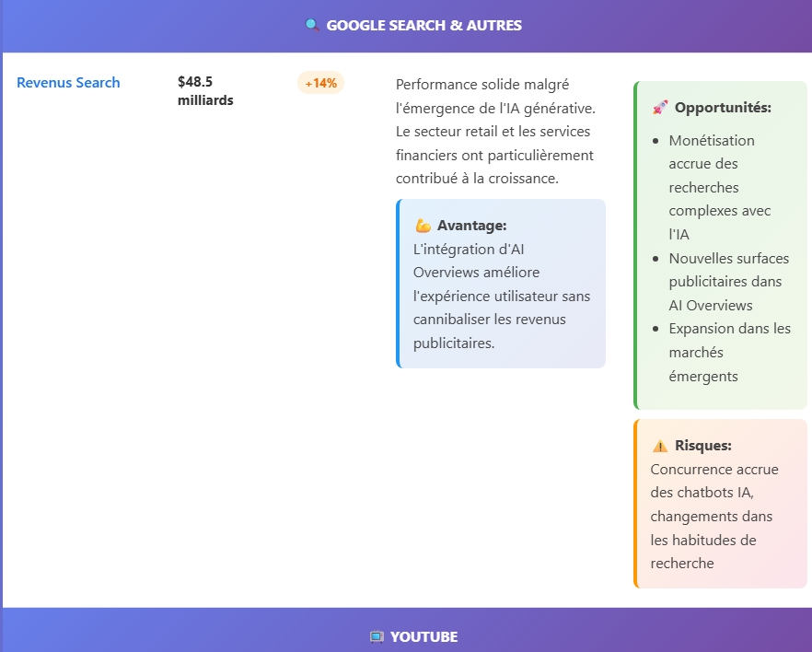Click the TV emoji next to YouTube
The width and height of the screenshot is (812, 652).
click(377, 636)
